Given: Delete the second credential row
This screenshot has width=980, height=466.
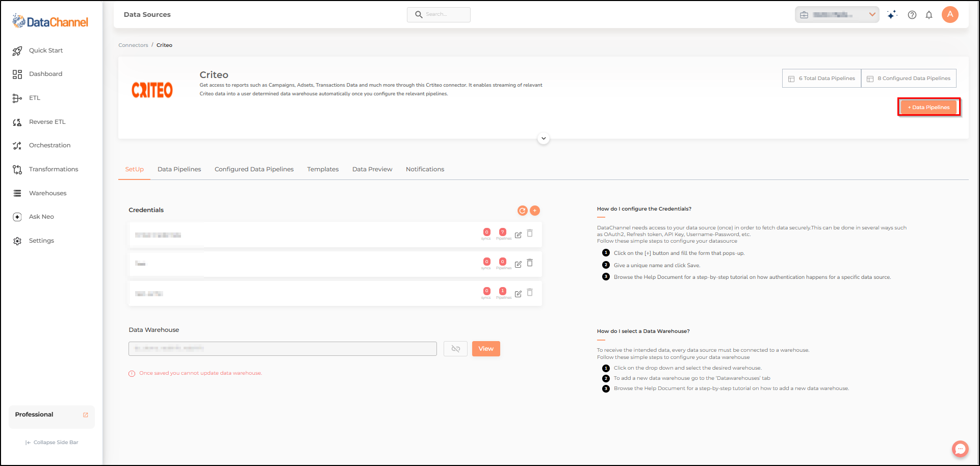Looking at the screenshot, I should (x=530, y=263).
